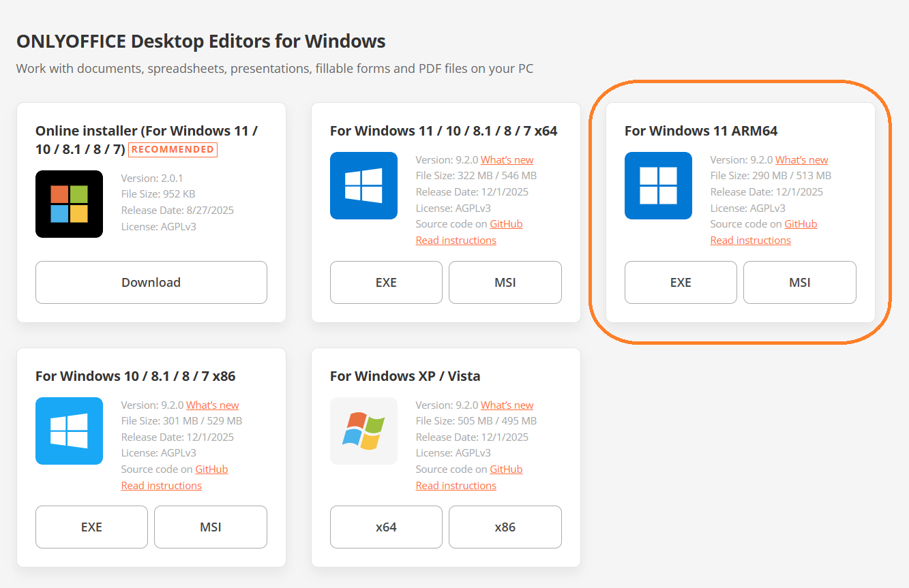Click Read instructions for Windows 11 ARM64
The height and width of the screenshot is (588, 909).
pyautogui.click(x=750, y=240)
